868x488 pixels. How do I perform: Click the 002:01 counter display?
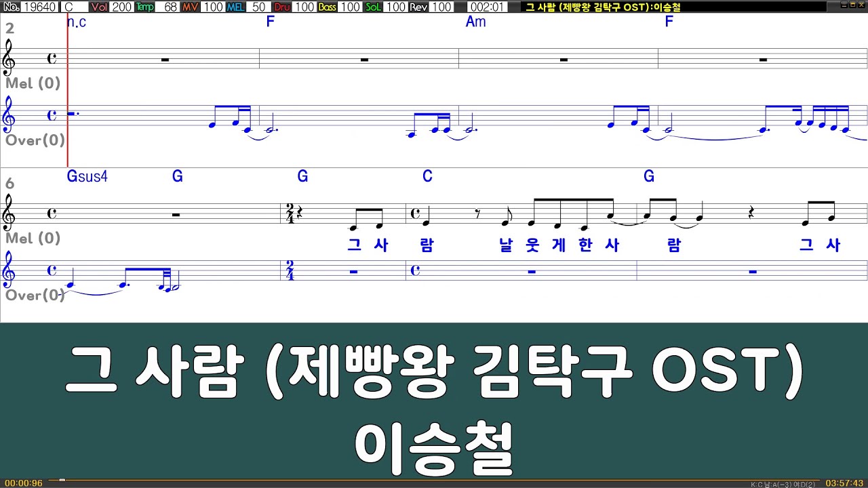click(487, 7)
